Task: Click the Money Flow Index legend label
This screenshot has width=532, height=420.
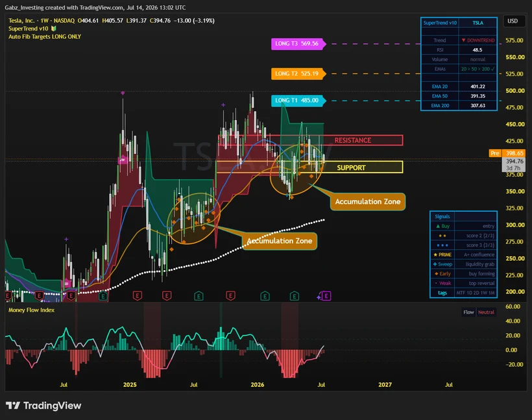Action: (x=31, y=310)
